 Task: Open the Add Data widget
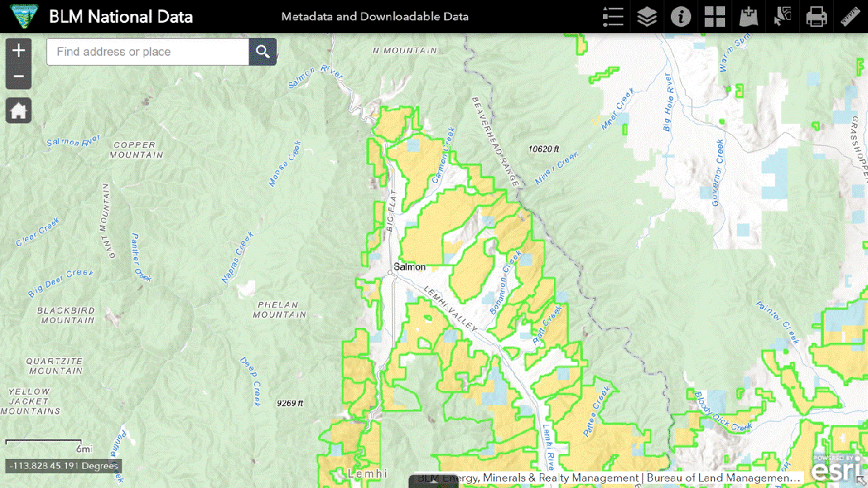(x=749, y=17)
